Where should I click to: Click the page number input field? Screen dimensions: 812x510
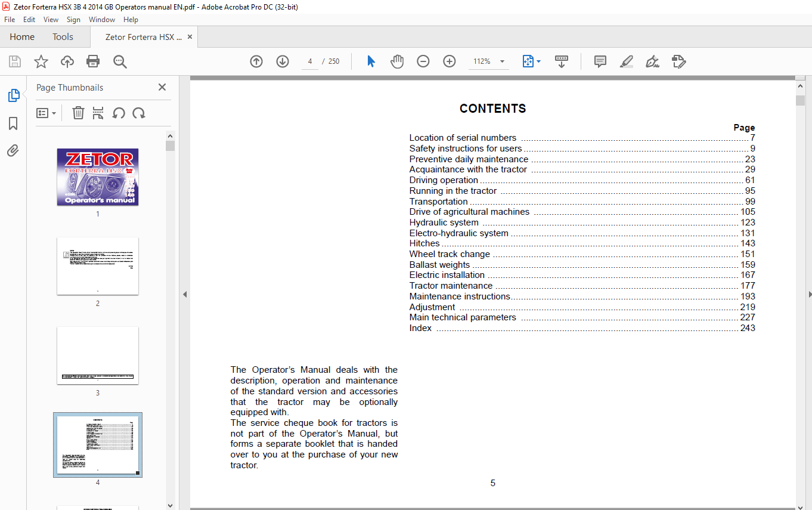[x=310, y=61]
